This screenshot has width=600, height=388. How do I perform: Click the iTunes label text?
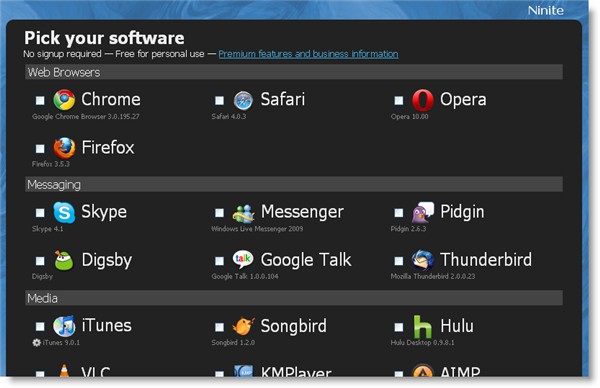pyautogui.click(x=107, y=326)
